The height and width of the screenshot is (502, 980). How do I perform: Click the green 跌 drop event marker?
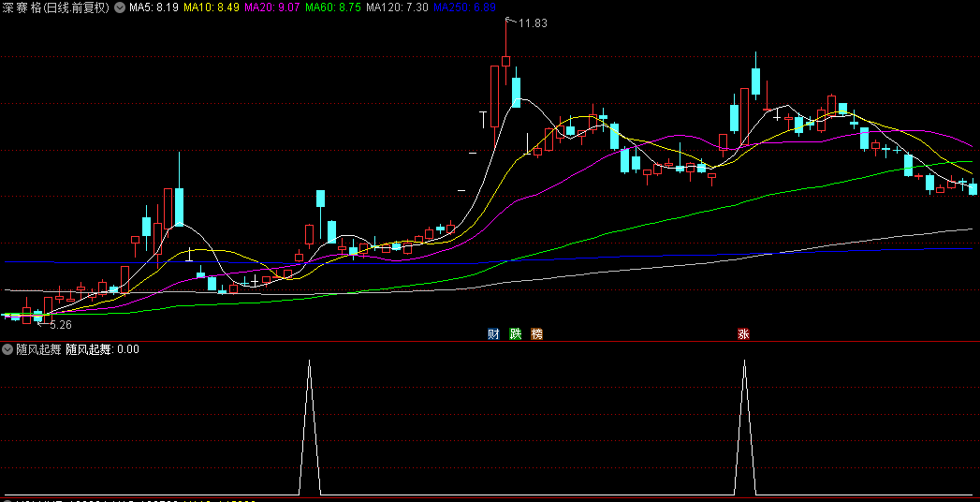pos(515,334)
